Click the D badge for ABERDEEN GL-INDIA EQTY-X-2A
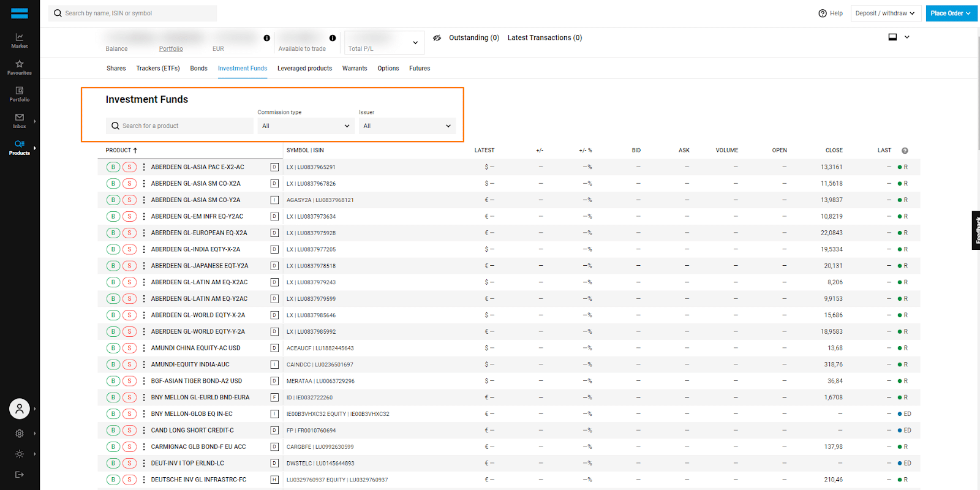Viewport: 980px width, 490px height. (274, 249)
